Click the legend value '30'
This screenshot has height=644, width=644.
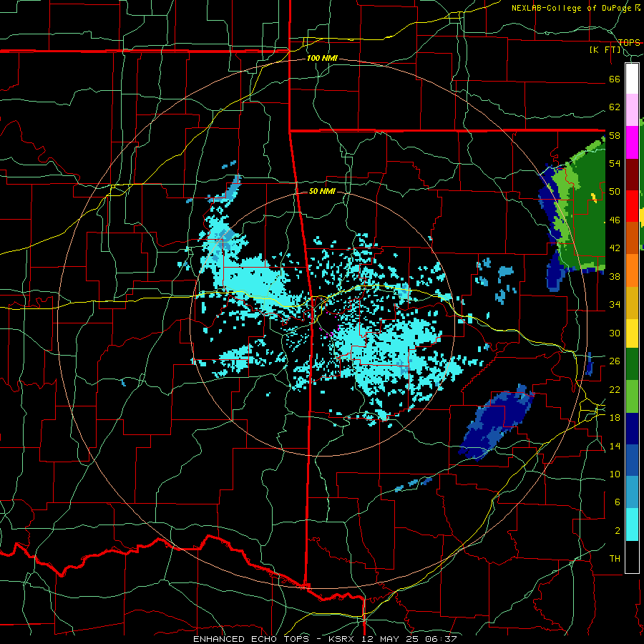tap(615, 333)
